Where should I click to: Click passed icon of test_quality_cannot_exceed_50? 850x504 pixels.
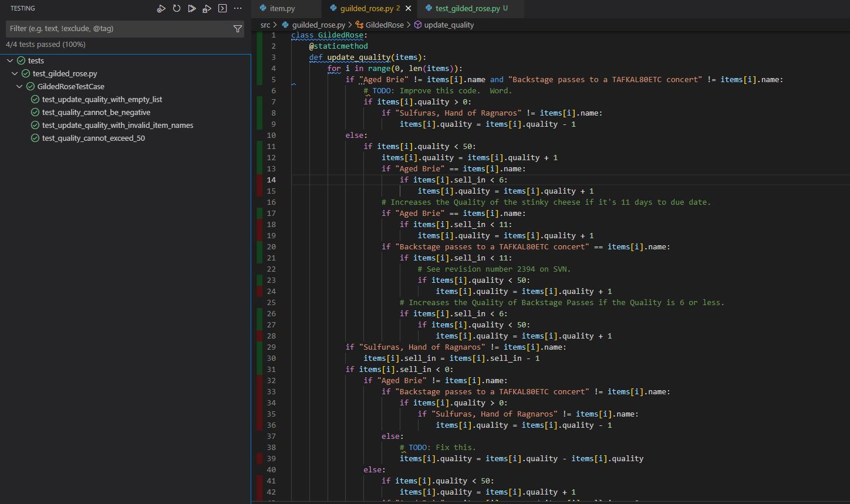coord(35,138)
